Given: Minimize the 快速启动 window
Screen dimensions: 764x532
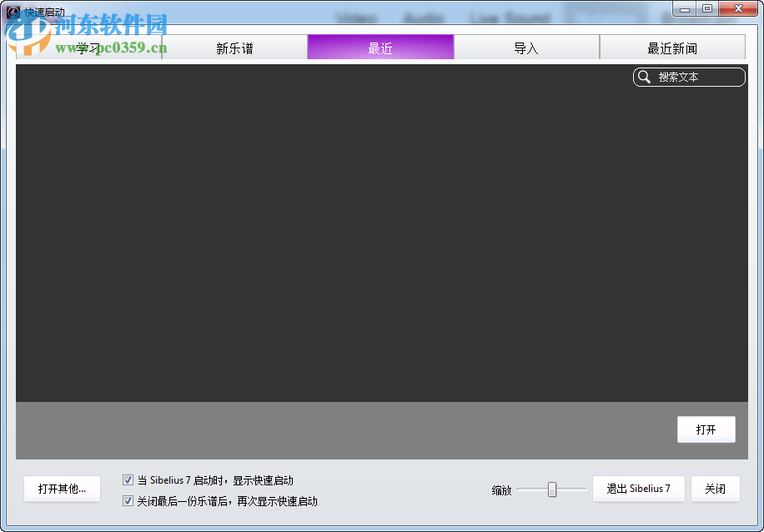Looking at the screenshot, I should 684,8.
